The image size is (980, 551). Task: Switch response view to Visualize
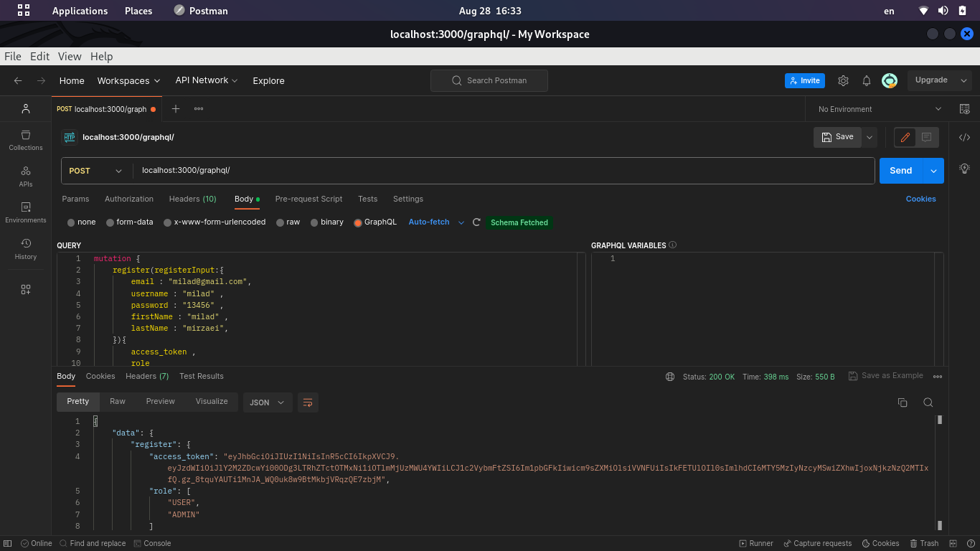click(212, 402)
